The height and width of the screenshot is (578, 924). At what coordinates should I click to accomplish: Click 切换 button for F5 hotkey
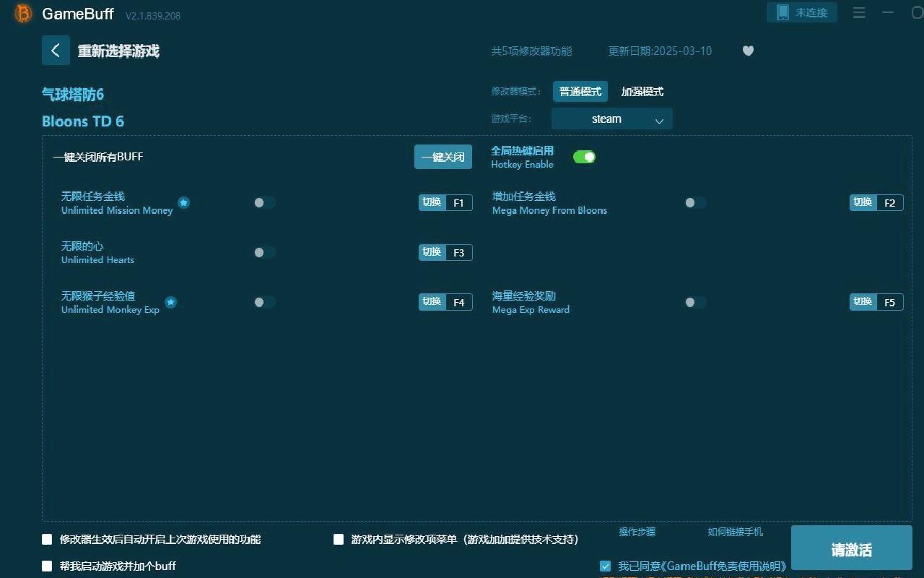863,302
